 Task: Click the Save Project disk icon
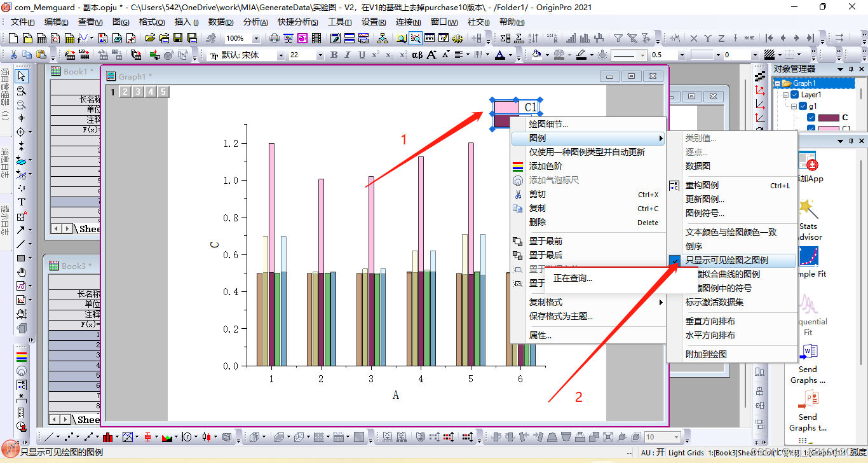[x=177, y=38]
